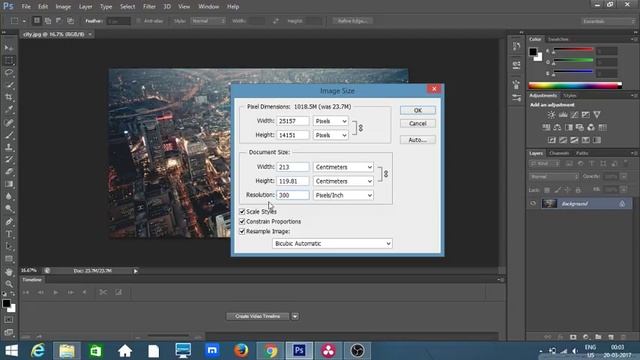Select the Eyedropper tool
640x360 pixels.
pos(9,109)
